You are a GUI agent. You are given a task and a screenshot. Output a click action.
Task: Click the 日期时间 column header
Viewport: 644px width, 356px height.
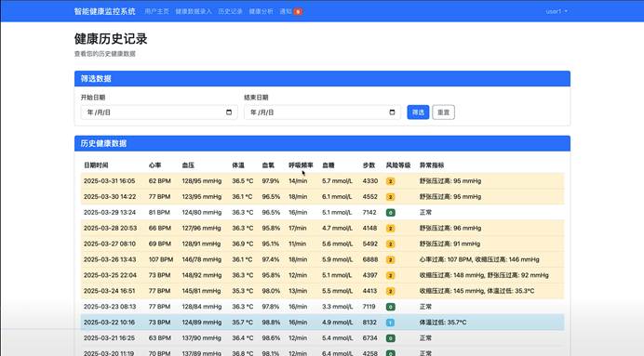coord(96,165)
